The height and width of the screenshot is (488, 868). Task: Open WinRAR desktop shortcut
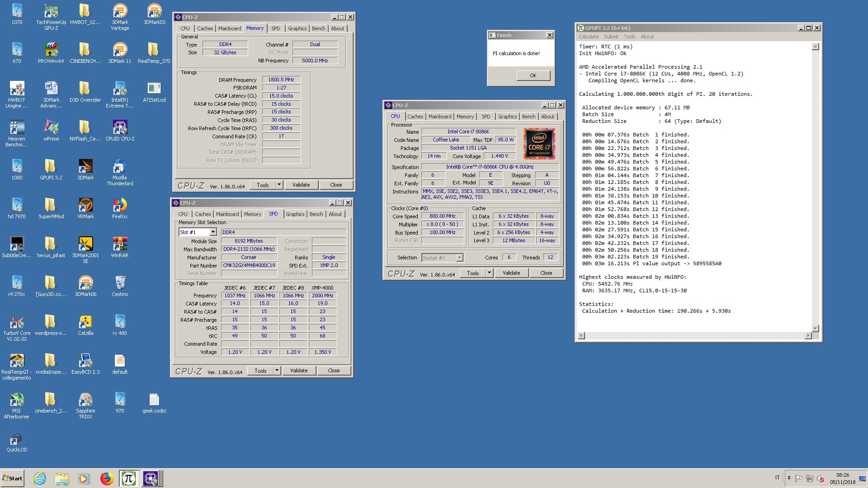(x=120, y=248)
